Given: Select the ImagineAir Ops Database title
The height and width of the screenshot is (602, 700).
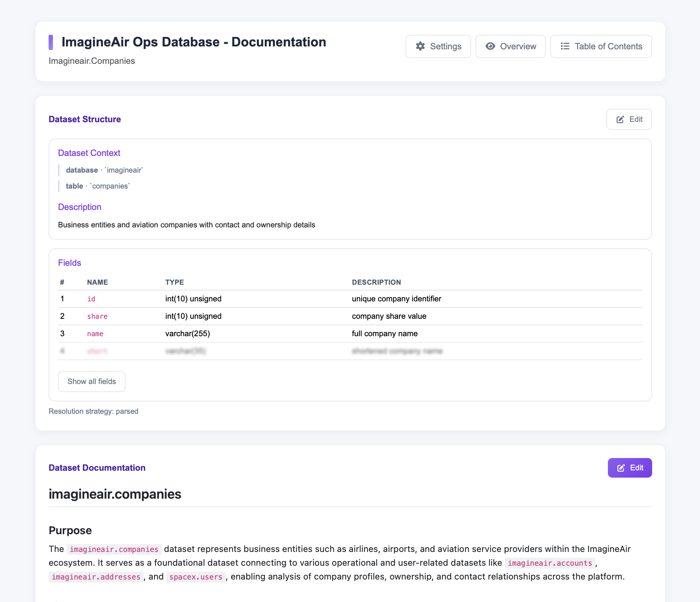Looking at the screenshot, I should click(x=194, y=42).
